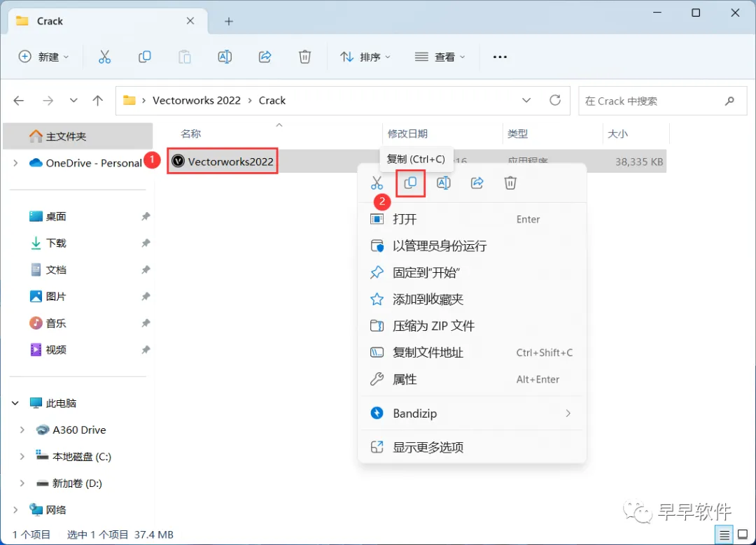The width and height of the screenshot is (756, 545).
Task: Switch to details view in the status bar
Action: (x=724, y=535)
